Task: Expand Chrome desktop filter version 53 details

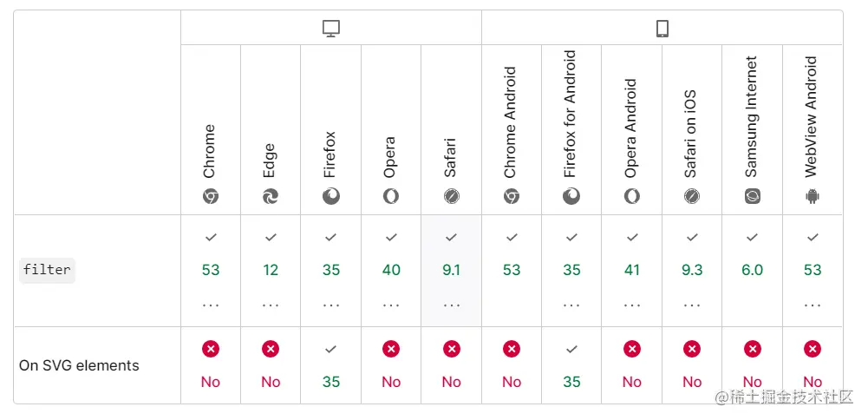Action: tap(211, 305)
